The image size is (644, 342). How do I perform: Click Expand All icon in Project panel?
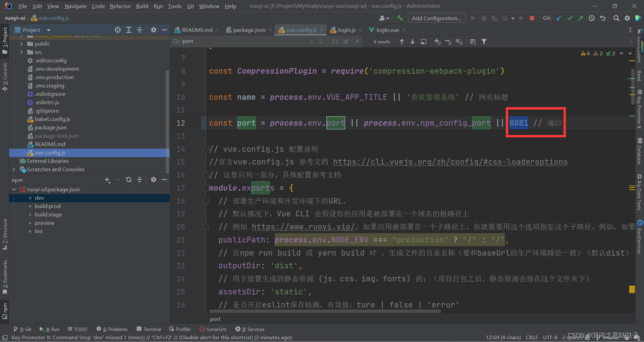tap(129, 30)
